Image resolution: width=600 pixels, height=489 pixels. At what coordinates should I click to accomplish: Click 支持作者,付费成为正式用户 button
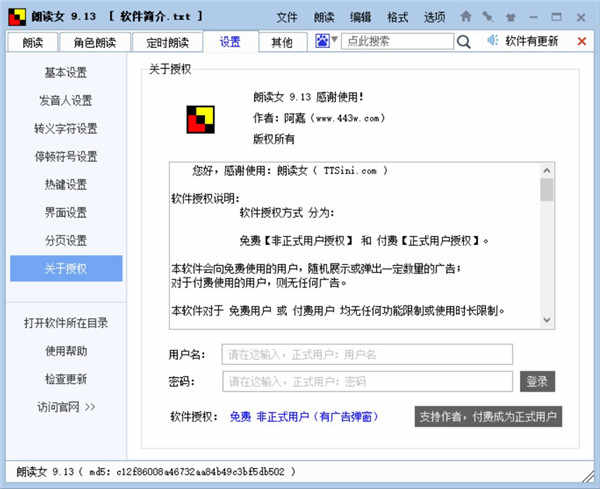tap(488, 416)
